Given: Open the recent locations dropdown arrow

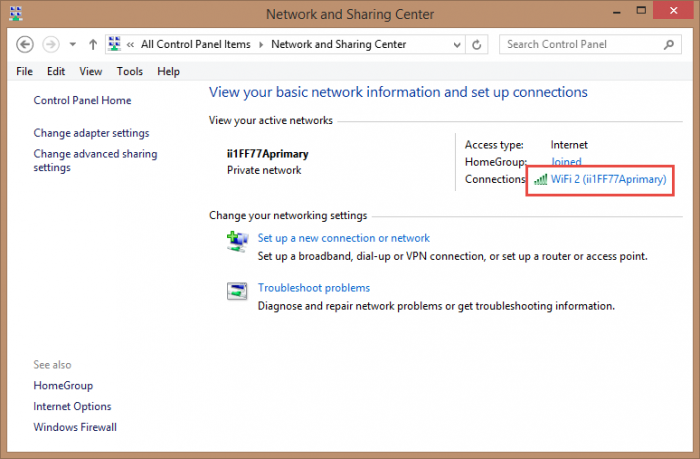Looking at the screenshot, I should (x=72, y=45).
